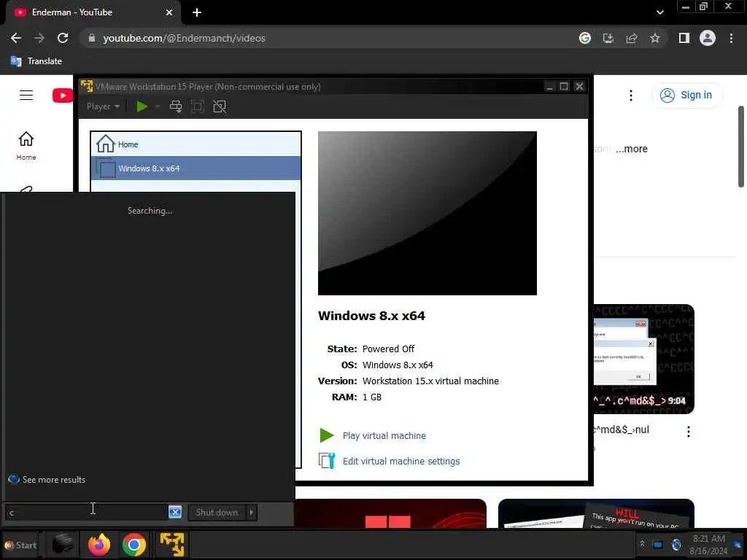Click the enter full screen toolbar icon

click(197, 106)
